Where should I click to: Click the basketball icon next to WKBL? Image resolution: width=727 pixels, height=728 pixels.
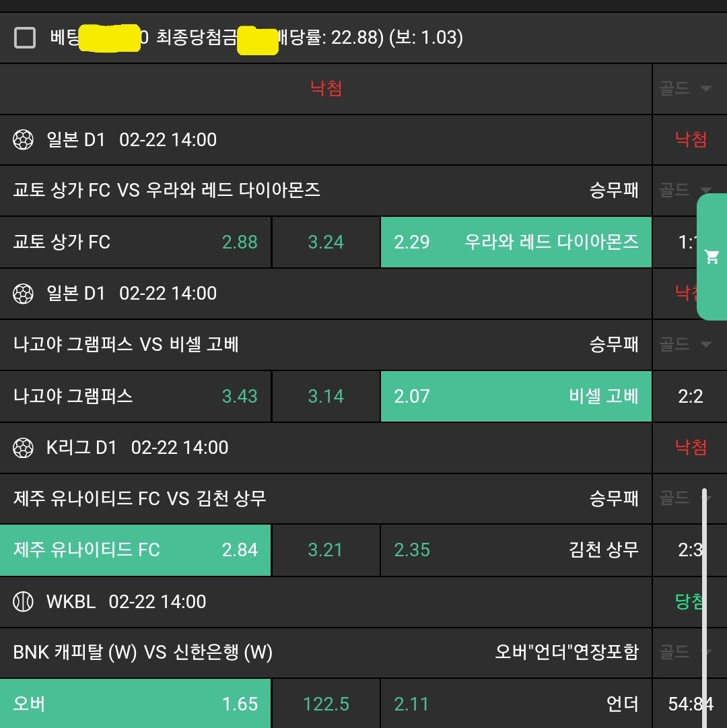24,601
